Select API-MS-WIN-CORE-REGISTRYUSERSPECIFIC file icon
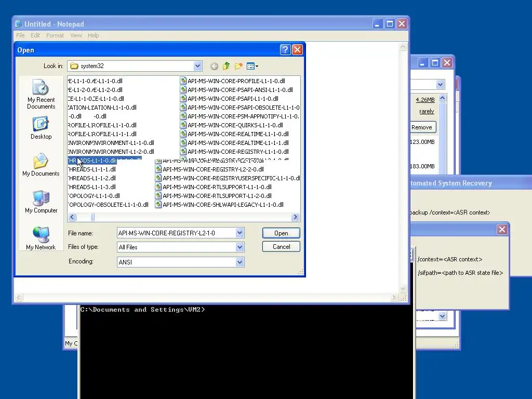The height and width of the screenshot is (399, 532). (158, 178)
